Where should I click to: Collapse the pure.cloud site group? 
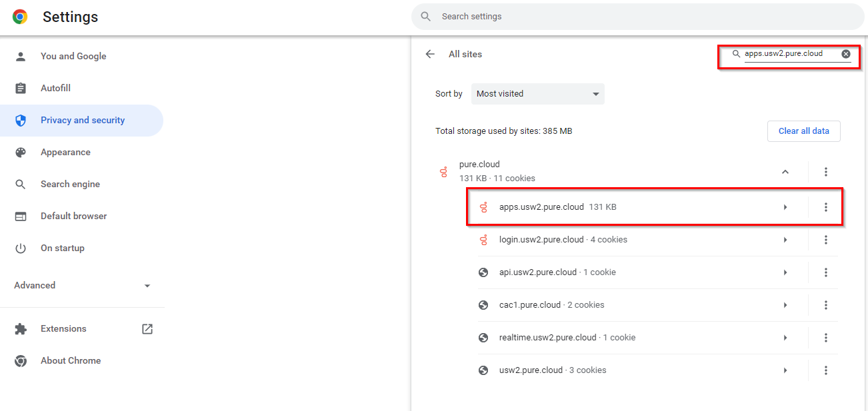[785, 172]
